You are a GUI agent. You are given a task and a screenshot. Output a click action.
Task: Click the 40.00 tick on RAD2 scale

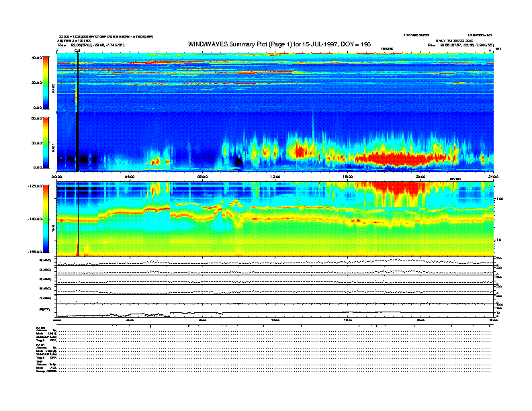pyautogui.click(x=37, y=58)
